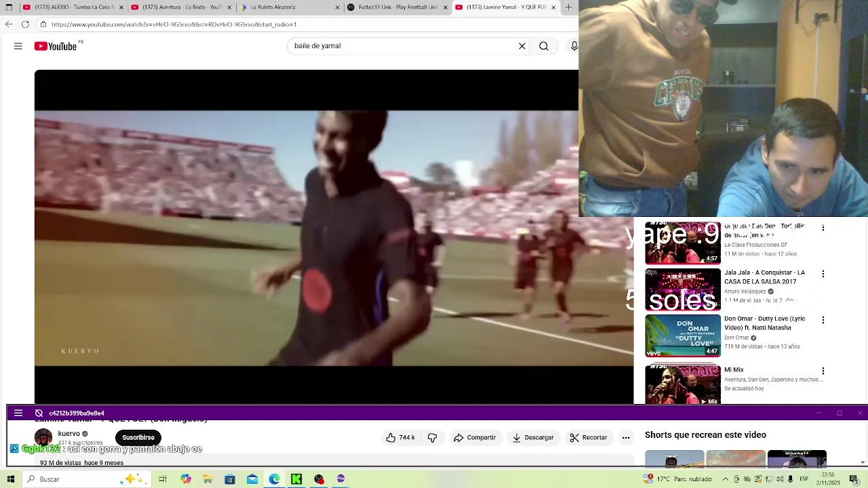Screen dimensions: 868x488
Task: Click the crossed-eye icon in purple bar
Action: click(x=39, y=413)
